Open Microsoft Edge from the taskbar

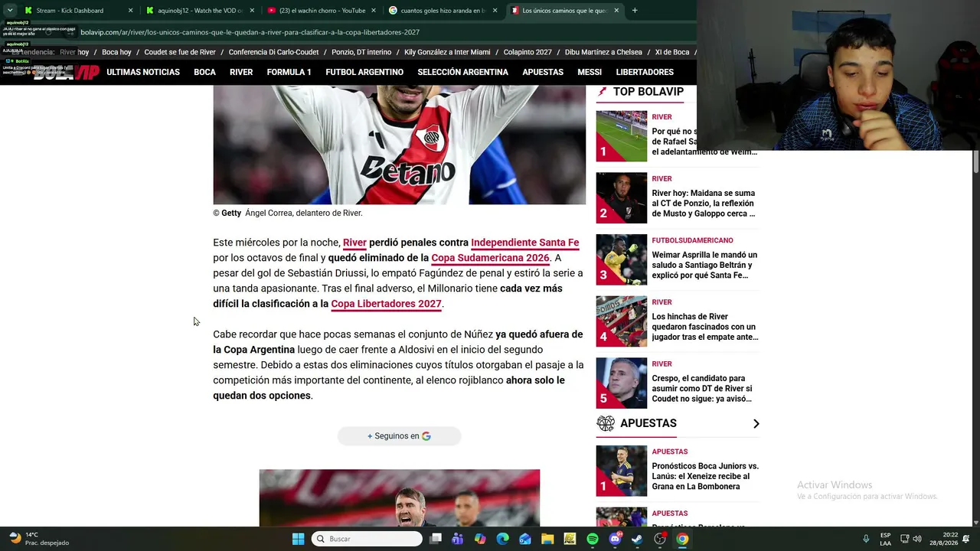[x=503, y=539]
